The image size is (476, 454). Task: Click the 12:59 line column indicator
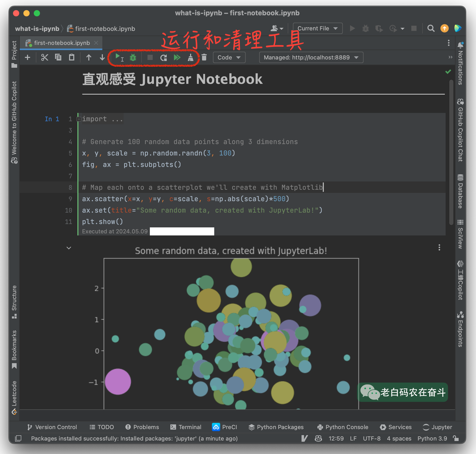point(336,438)
